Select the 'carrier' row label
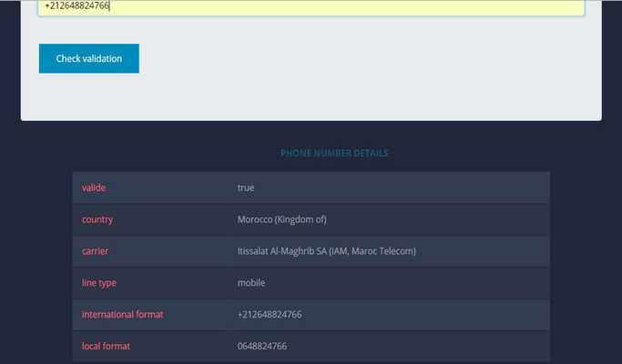The image size is (622, 364). 96,251
